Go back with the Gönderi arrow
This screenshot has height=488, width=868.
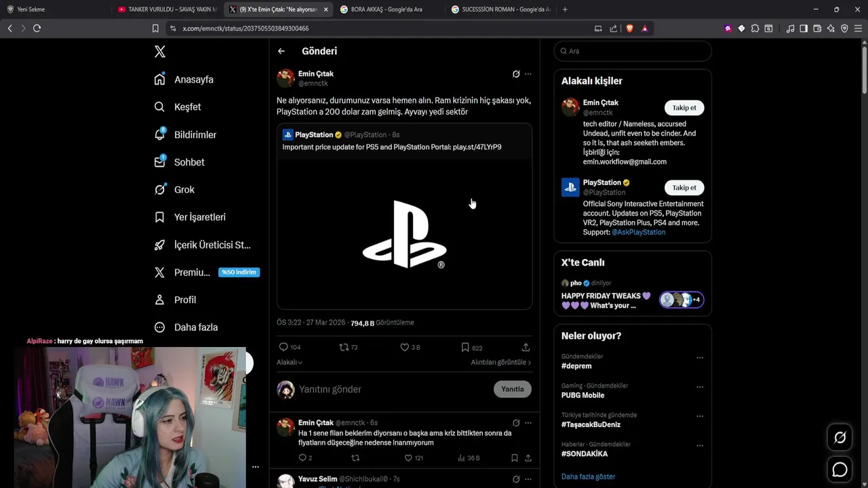(281, 51)
